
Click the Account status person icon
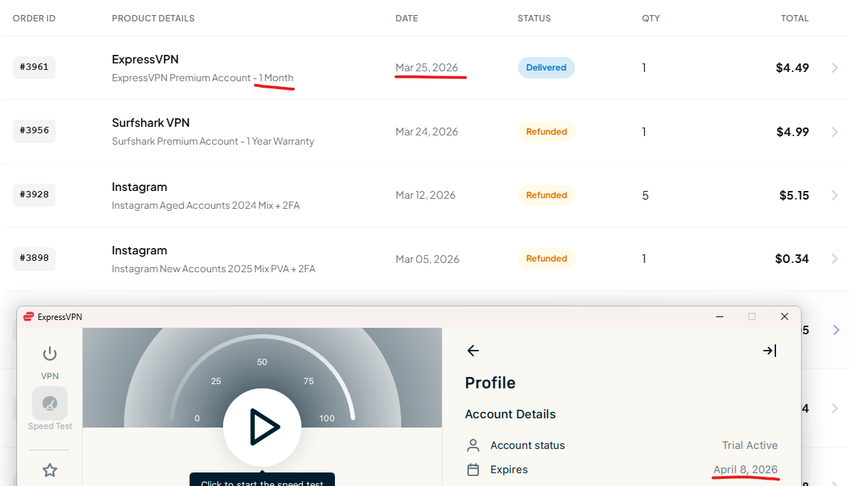click(x=473, y=445)
